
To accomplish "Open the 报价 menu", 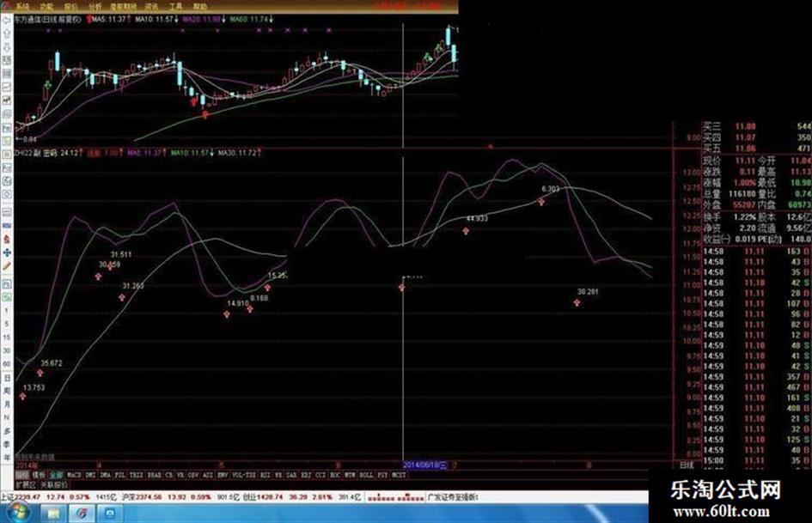I will click(x=71, y=7).
